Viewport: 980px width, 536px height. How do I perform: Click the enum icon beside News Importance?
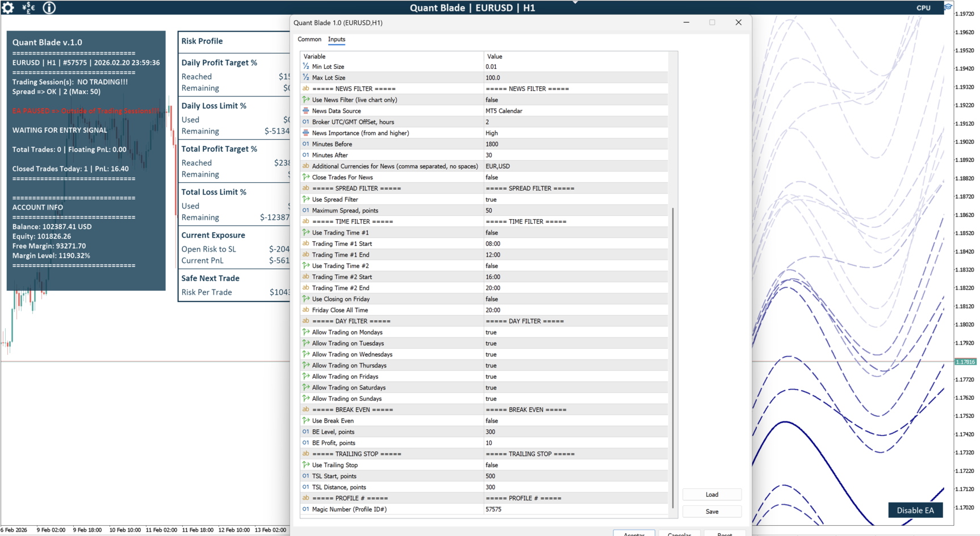(306, 133)
